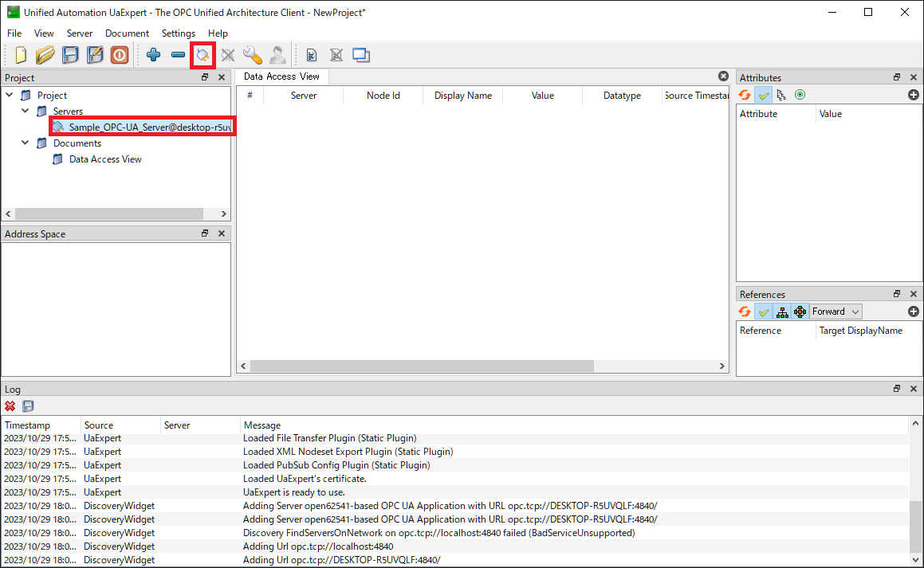The image size is (924, 568).
Task: Select the Data Access View tab
Action: (x=281, y=76)
